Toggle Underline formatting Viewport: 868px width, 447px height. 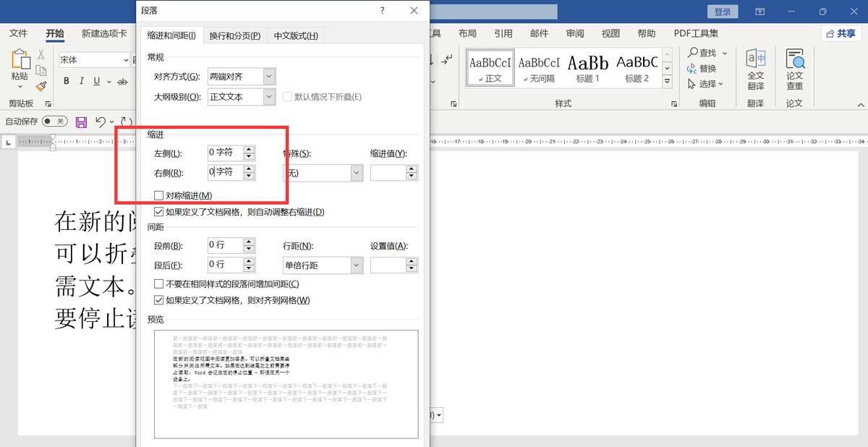(98, 81)
